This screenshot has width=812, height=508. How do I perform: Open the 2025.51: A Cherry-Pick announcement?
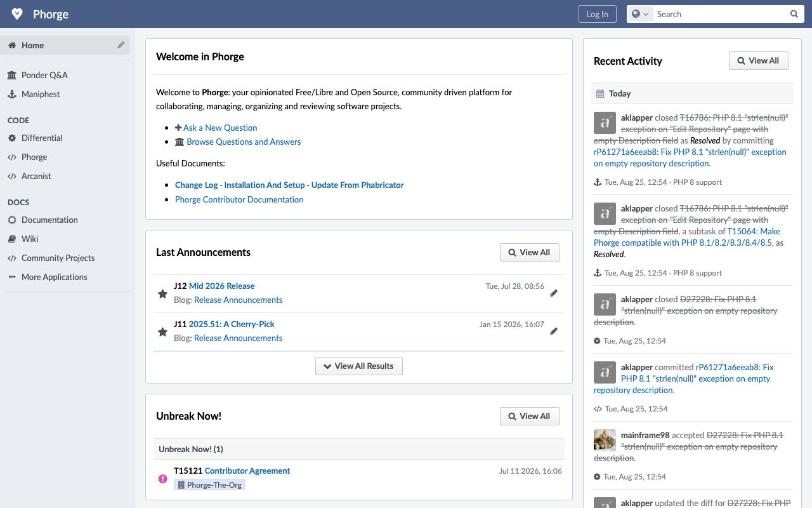click(232, 324)
